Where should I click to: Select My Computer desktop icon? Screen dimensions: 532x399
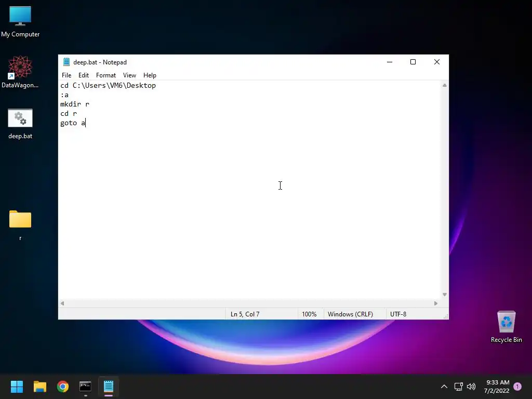(x=20, y=21)
